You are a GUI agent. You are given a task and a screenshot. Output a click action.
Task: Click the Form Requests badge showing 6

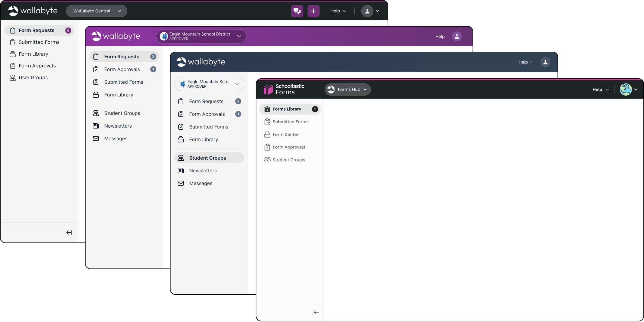(68, 31)
